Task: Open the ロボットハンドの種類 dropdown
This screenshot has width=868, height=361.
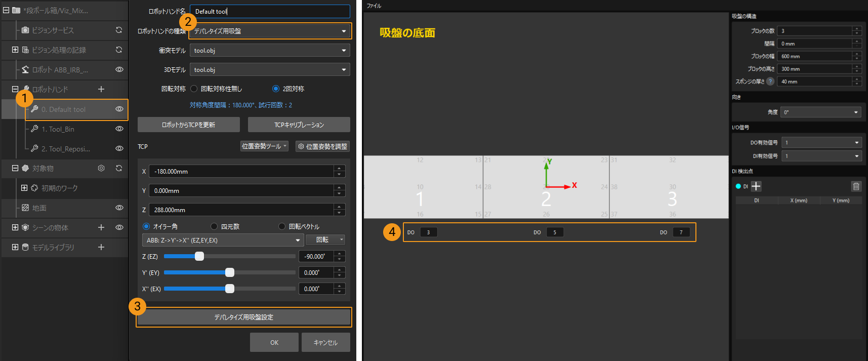Action: 270,31
